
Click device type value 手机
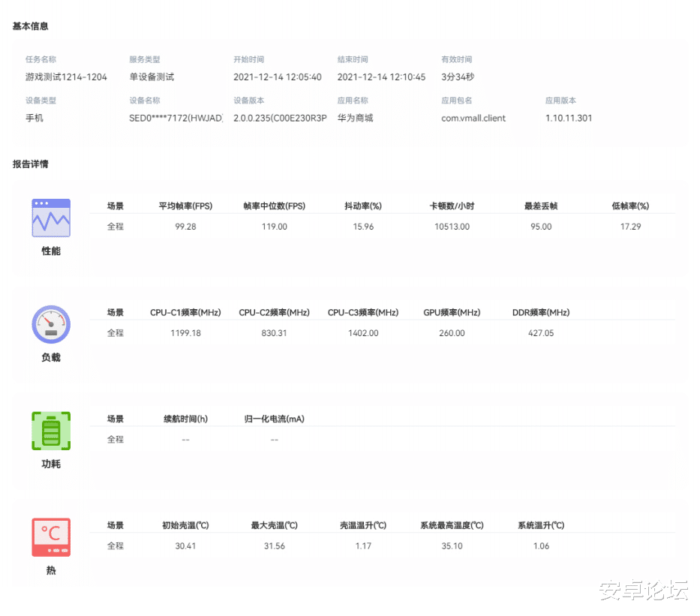click(35, 118)
